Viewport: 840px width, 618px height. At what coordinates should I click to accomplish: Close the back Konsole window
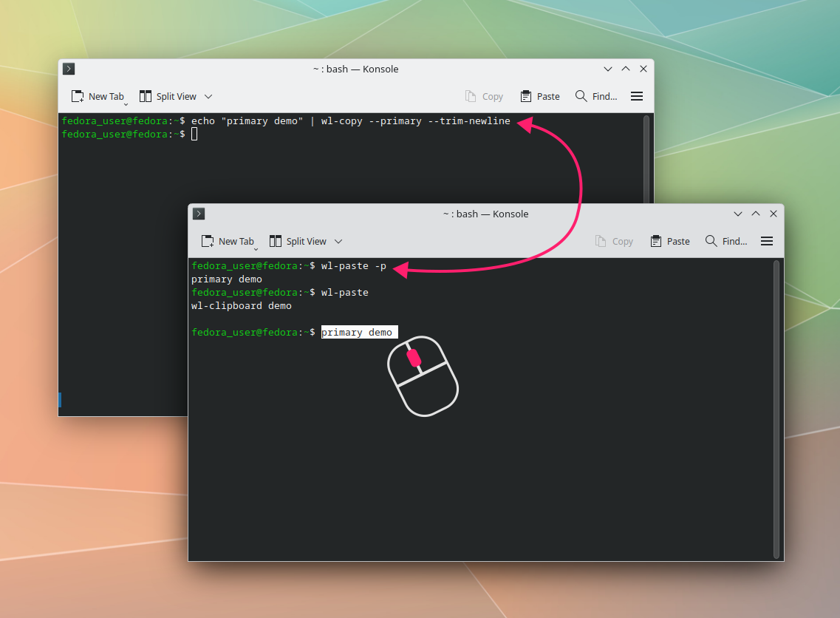(643, 69)
